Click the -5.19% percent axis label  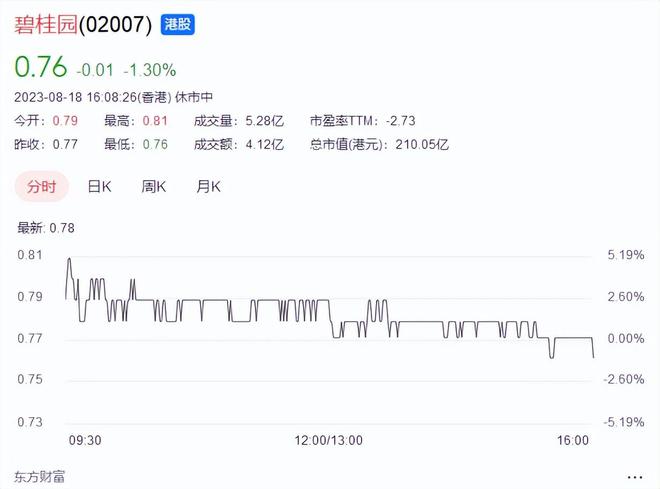[623, 422]
